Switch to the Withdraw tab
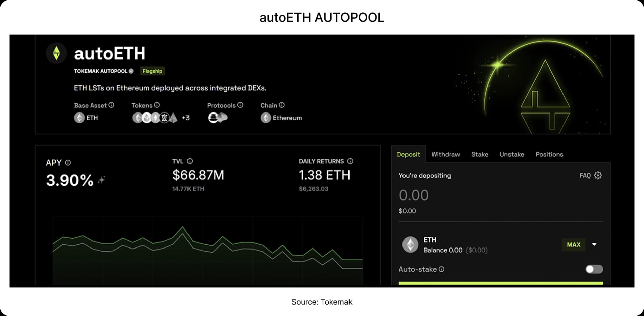644x316 pixels. tap(445, 154)
